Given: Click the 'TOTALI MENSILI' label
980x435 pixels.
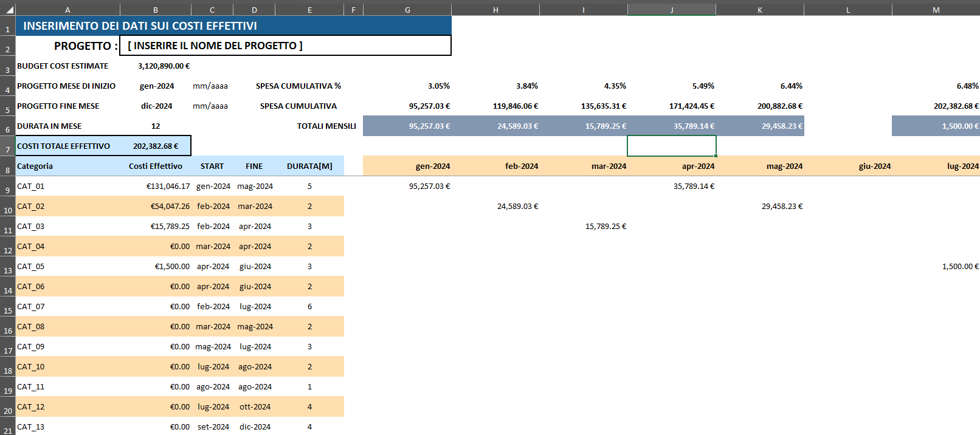Looking at the screenshot, I should [x=326, y=126].
